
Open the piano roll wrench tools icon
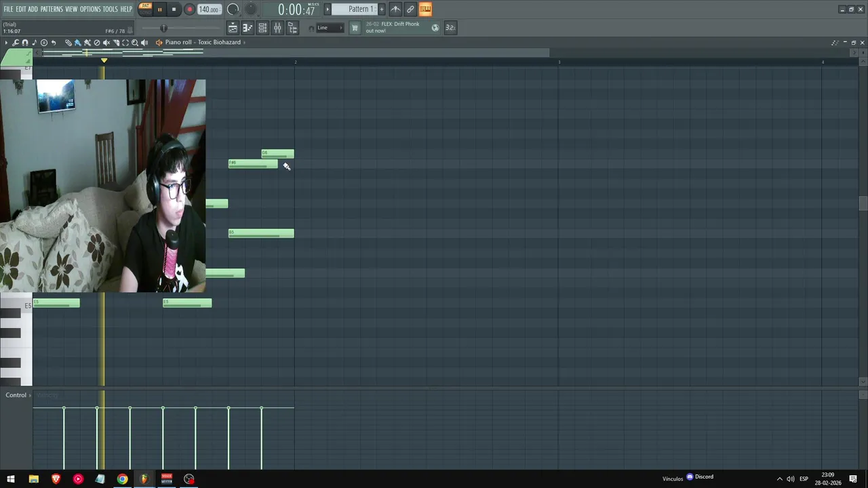point(16,43)
